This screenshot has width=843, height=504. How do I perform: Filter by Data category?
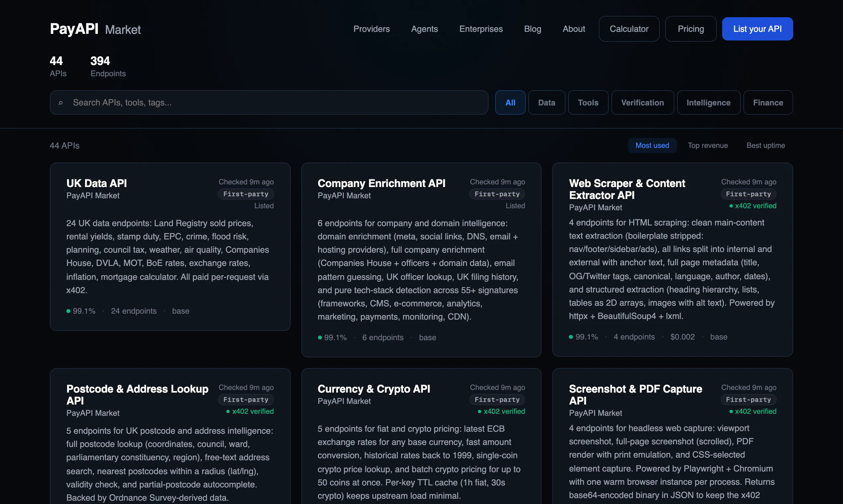click(x=547, y=102)
